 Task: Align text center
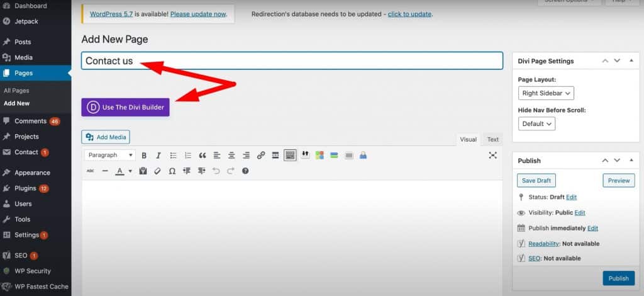(x=231, y=156)
